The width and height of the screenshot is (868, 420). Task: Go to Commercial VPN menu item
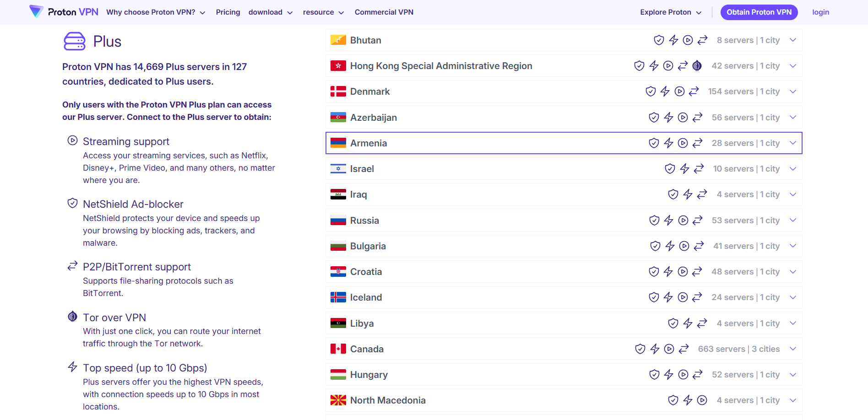pos(384,12)
